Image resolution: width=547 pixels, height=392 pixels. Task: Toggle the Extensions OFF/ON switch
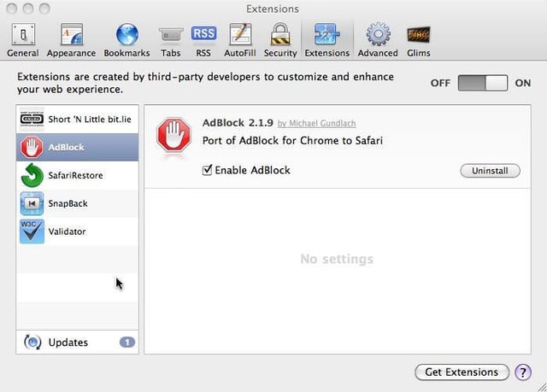pyautogui.click(x=483, y=83)
